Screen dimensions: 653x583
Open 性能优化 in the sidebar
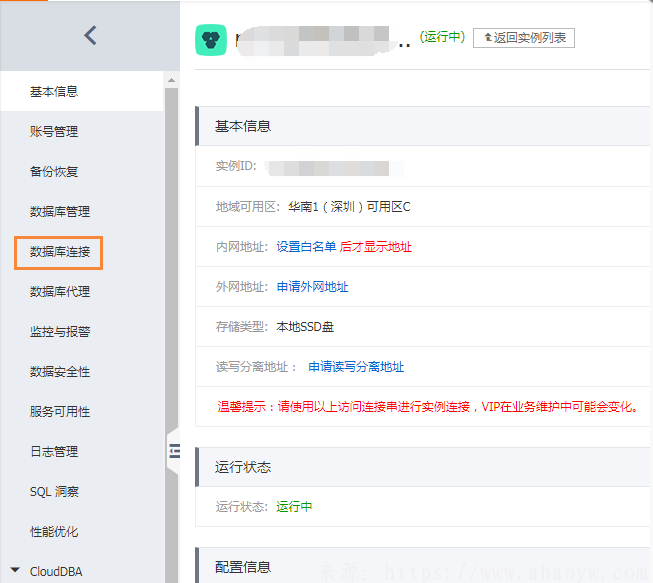pos(54,532)
